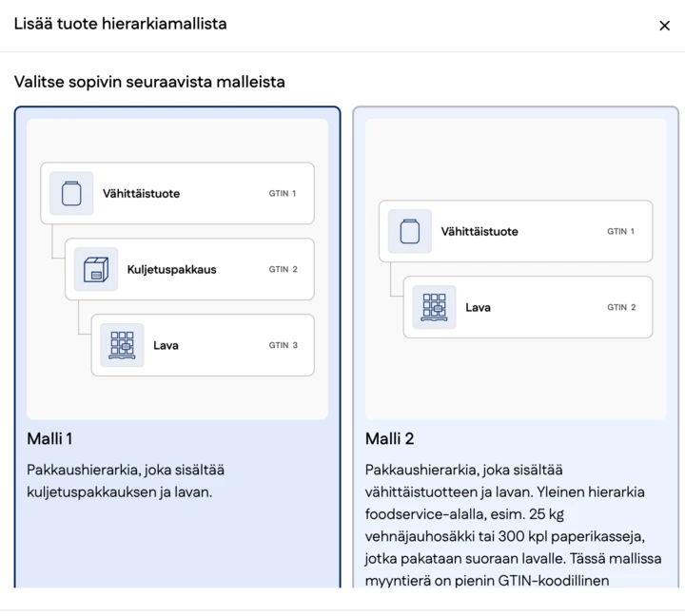Click Lava label in Malli 2

(x=478, y=307)
